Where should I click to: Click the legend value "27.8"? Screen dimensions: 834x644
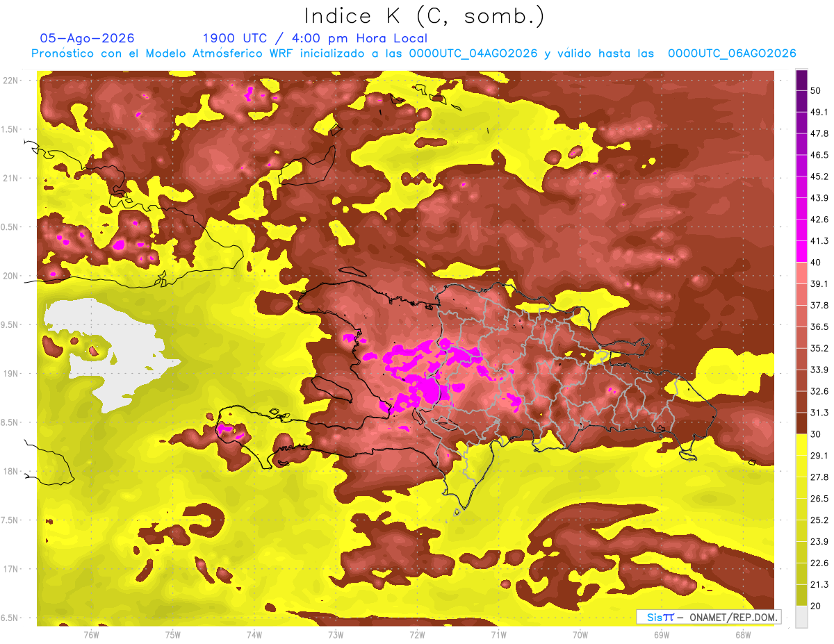pos(819,477)
